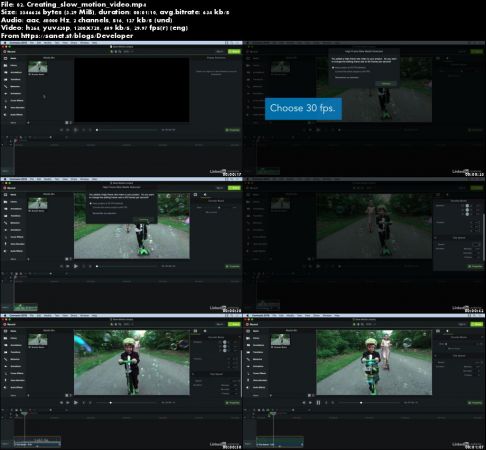This screenshot has width=486, height=450.
Task: Select timeline clip in frame with dialog over bright video
Action: point(26,307)
